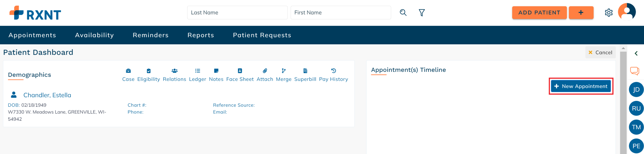Click the search magnifier icon
Viewport: 644px width, 154px height.
coord(403,13)
